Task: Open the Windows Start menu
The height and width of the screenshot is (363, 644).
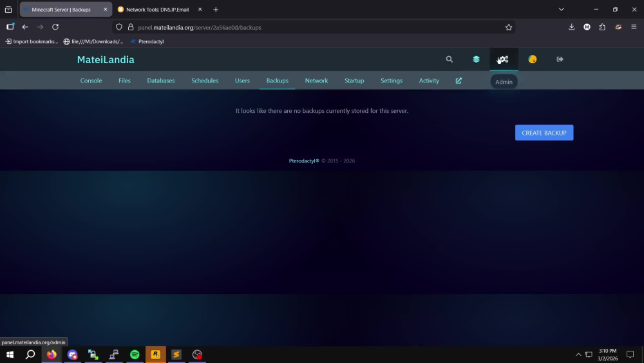Action: [10, 355]
